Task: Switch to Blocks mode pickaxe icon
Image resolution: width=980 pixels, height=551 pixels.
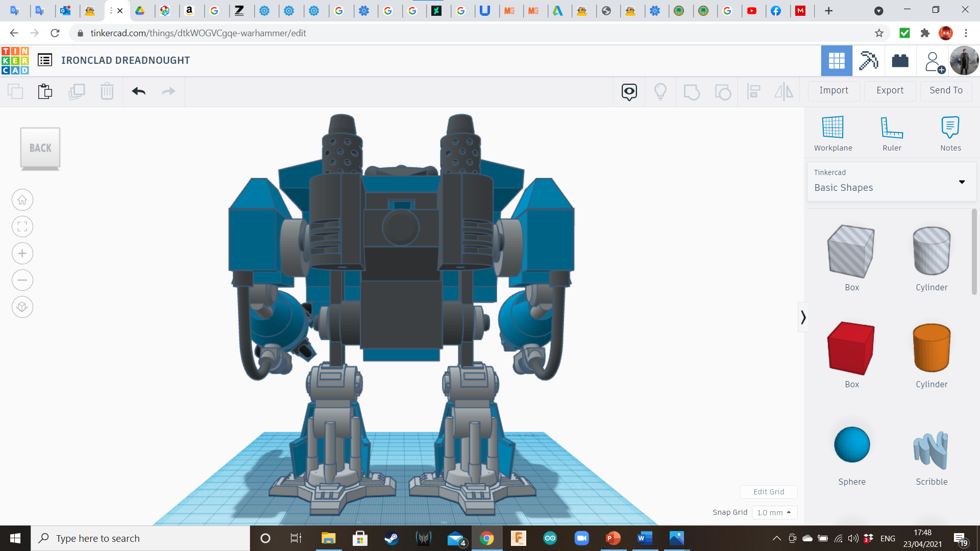Action: pyautogui.click(x=868, y=61)
